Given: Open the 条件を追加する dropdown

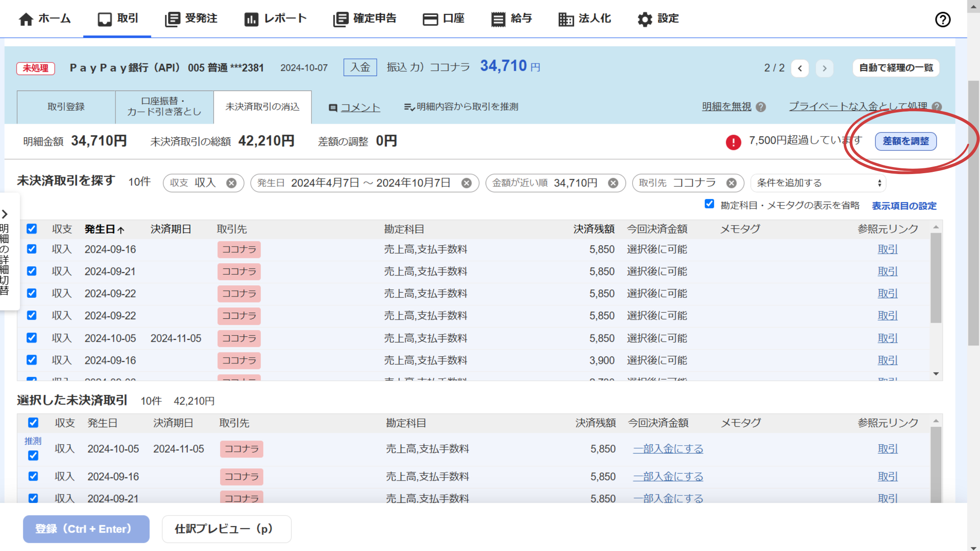Looking at the screenshot, I should [818, 183].
